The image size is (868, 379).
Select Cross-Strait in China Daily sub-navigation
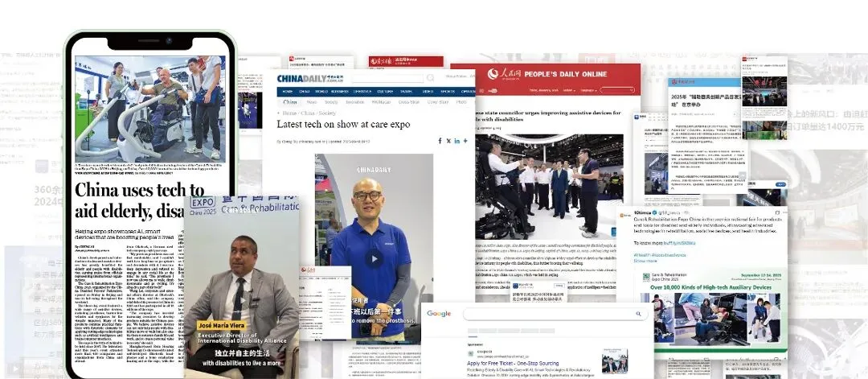pos(409,102)
